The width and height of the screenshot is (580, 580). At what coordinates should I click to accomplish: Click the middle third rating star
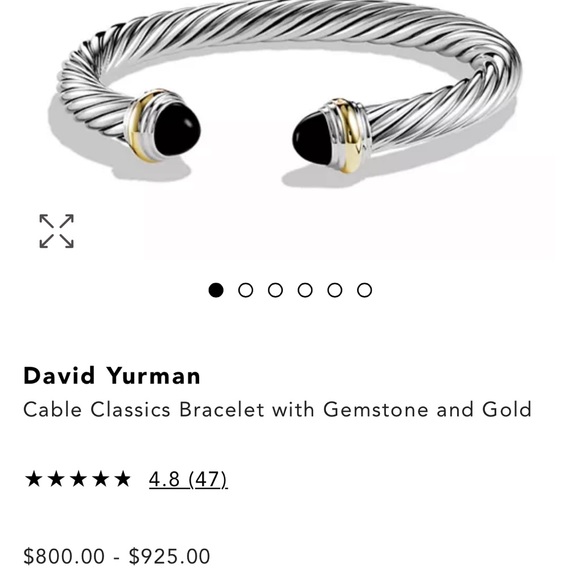click(x=78, y=479)
